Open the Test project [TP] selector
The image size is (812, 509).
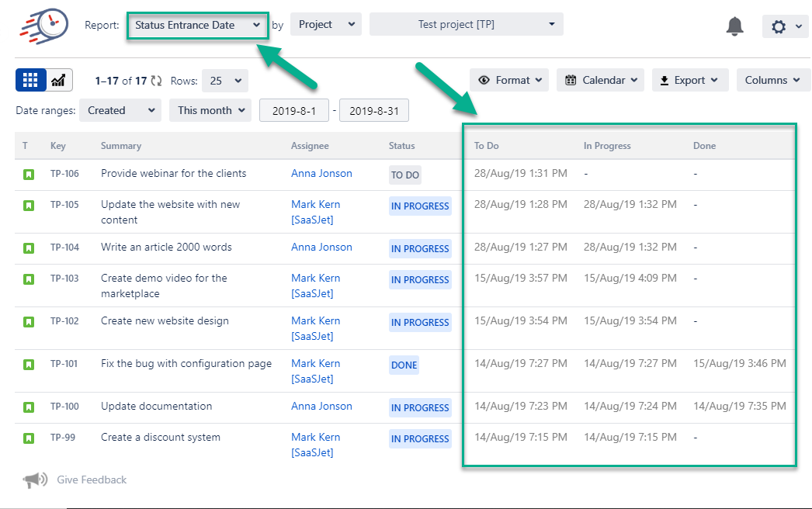466,24
